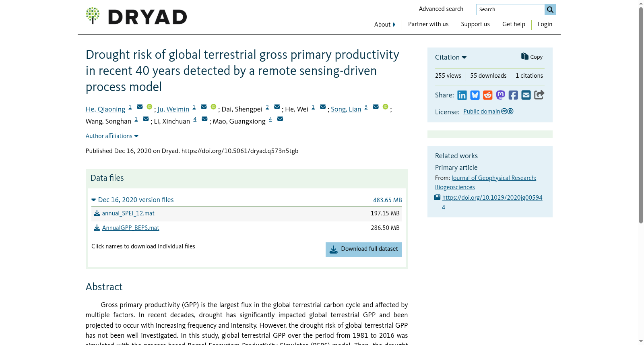Click affiliation footnote 4 by Mao, Guangxiong

pyautogui.click(x=270, y=119)
